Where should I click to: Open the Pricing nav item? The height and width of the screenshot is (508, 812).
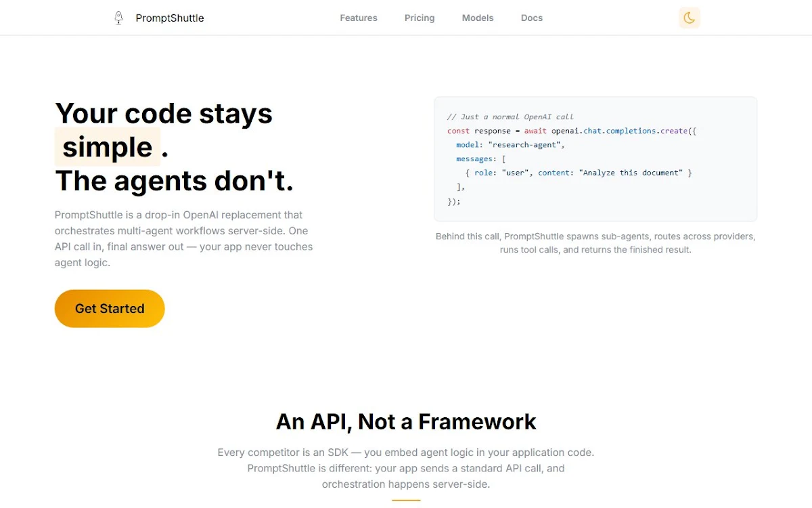point(420,18)
